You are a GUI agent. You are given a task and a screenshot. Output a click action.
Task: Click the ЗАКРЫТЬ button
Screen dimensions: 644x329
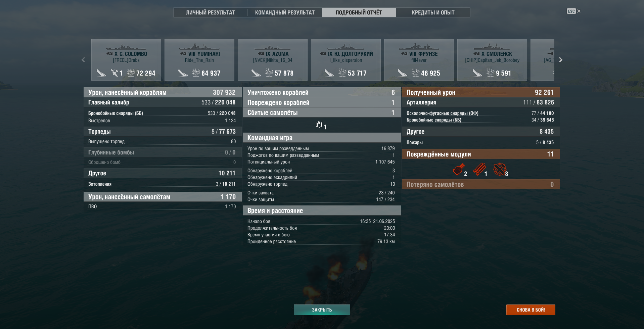(322, 310)
